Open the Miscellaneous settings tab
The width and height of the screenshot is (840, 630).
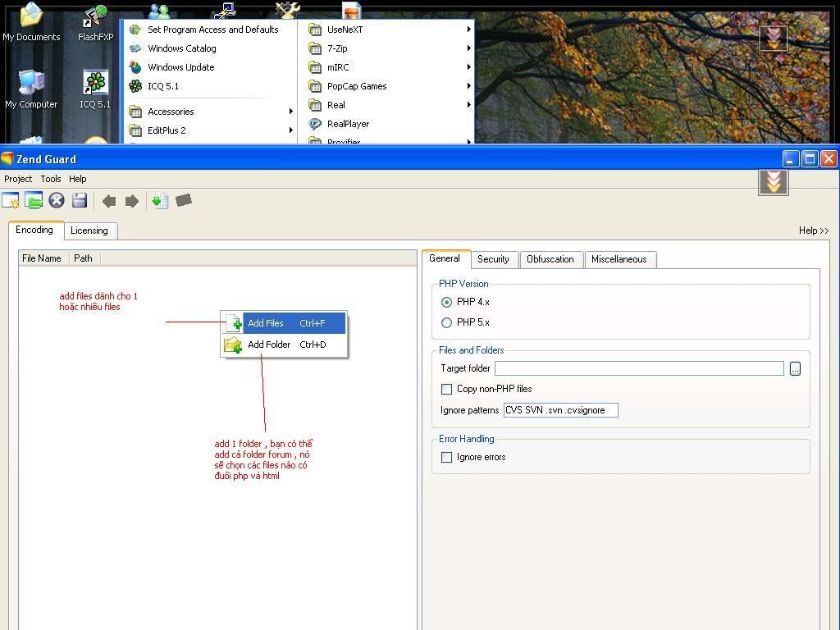point(619,259)
